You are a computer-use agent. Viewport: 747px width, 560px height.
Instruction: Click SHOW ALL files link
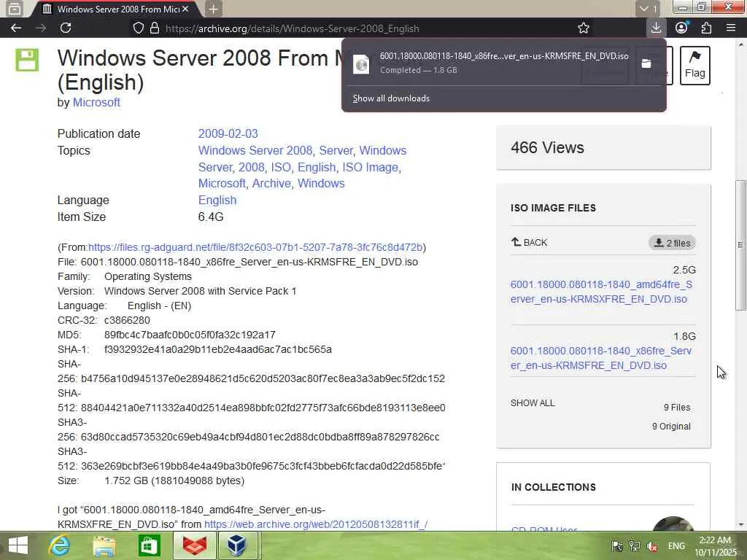point(533,402)
